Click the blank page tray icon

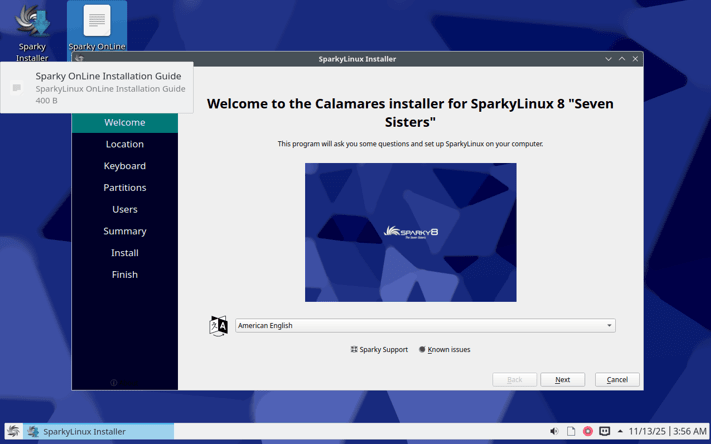[571, 431]
